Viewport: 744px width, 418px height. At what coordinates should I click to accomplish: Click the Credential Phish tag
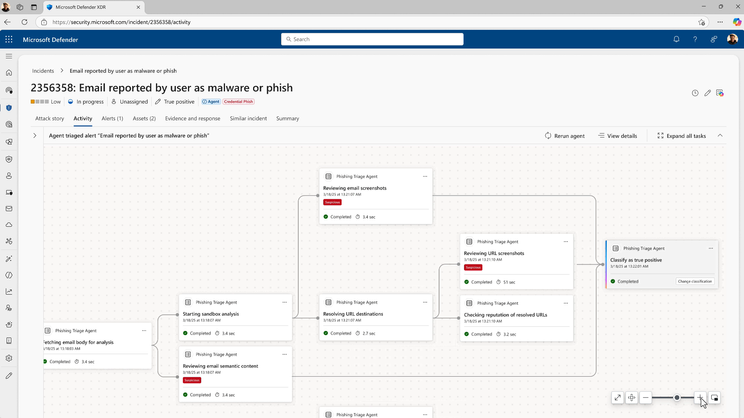(238, 102)
